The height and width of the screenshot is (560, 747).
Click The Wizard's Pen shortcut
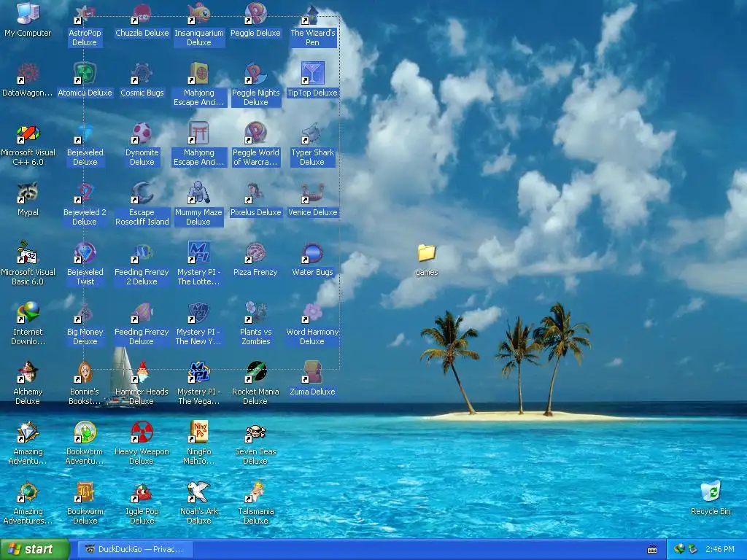click(x=312, y=13)
